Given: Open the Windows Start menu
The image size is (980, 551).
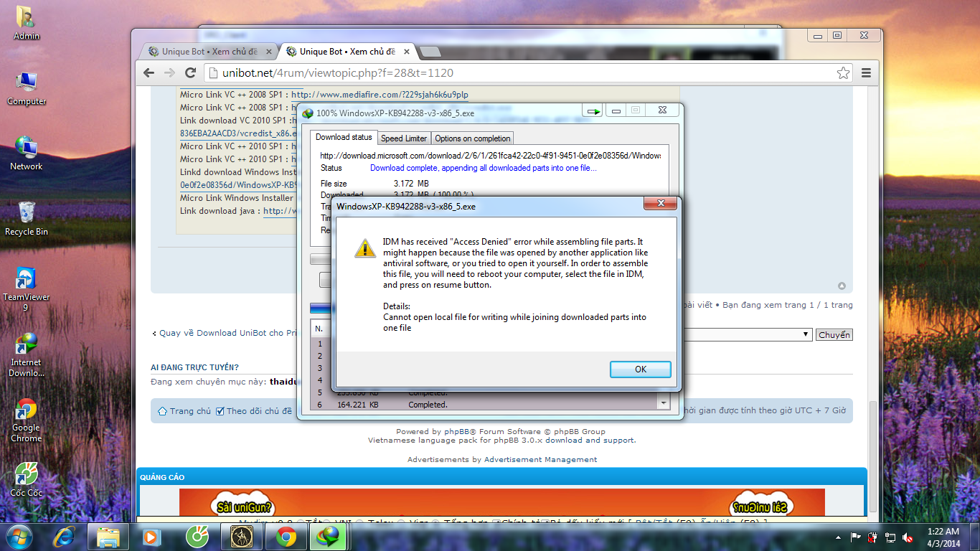Looking at the screenshot, I should pyautogui.click(x=19, y=536).
